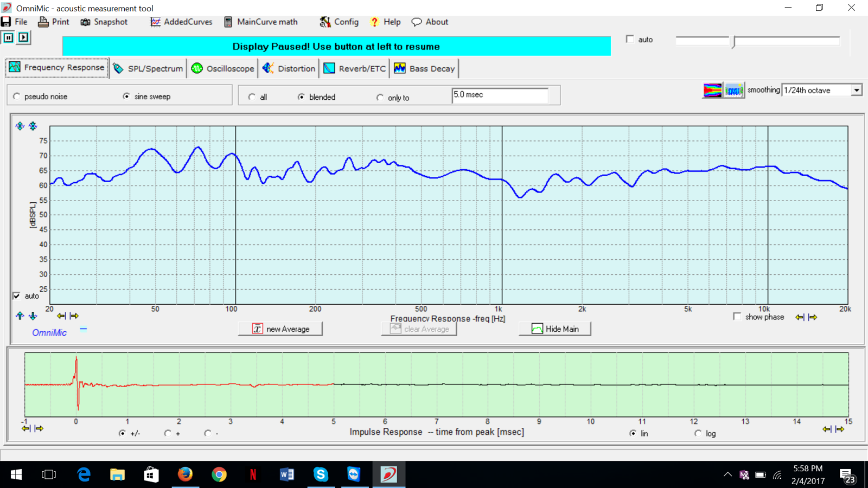
Task: Click the clear Average button
Action: pos(419,329)
